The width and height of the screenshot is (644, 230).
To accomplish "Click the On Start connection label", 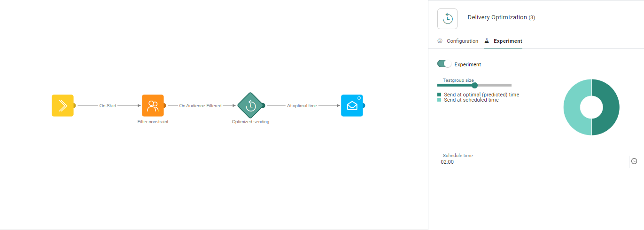I will point(108,106).
